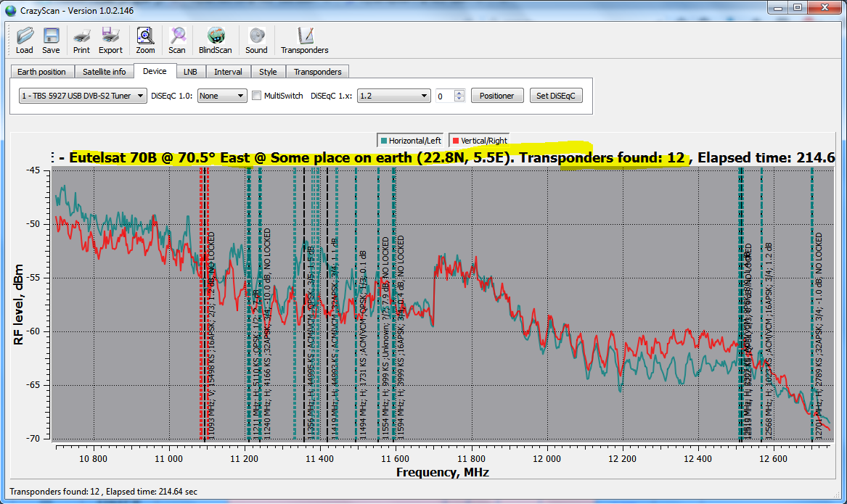Switch to the Satellite info tab

tap(104, 72)
